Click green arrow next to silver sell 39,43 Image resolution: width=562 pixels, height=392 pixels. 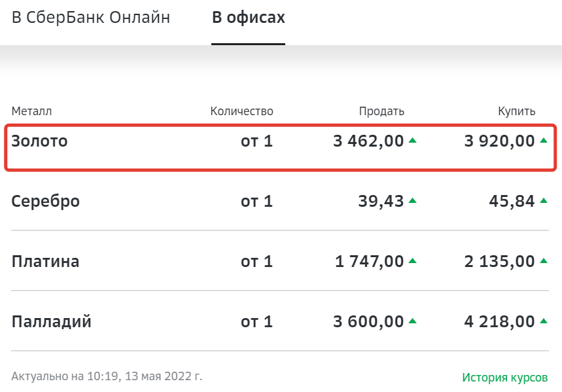pyautogui.click(x=412, y=200)
